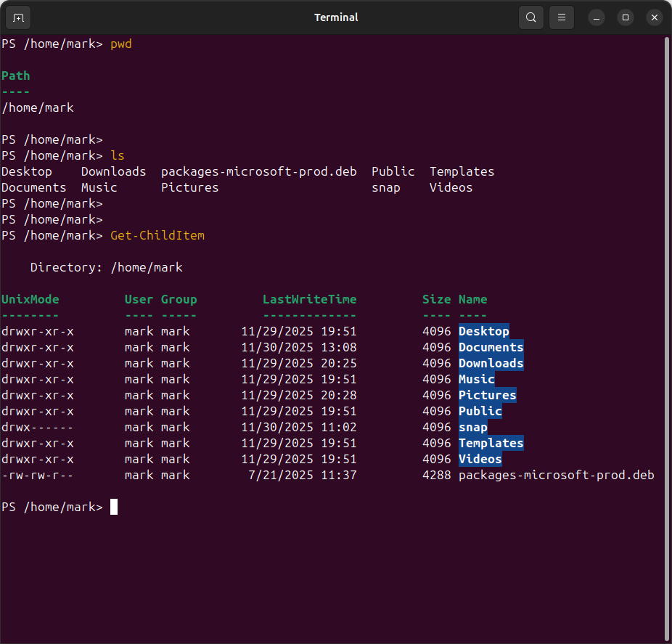Open the terminal search tool
Image resolution: width=672 pixels, height=644 pixels.
coord(530,17)
